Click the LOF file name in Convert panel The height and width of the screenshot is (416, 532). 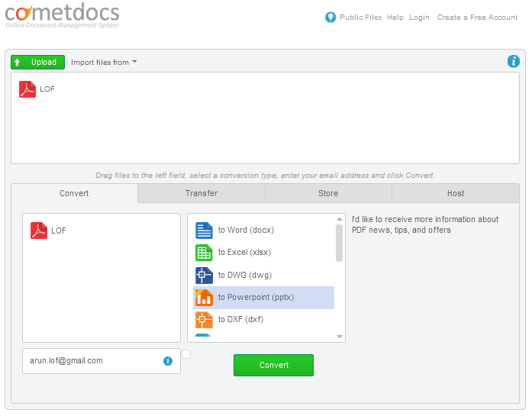(x=59, y=231)
